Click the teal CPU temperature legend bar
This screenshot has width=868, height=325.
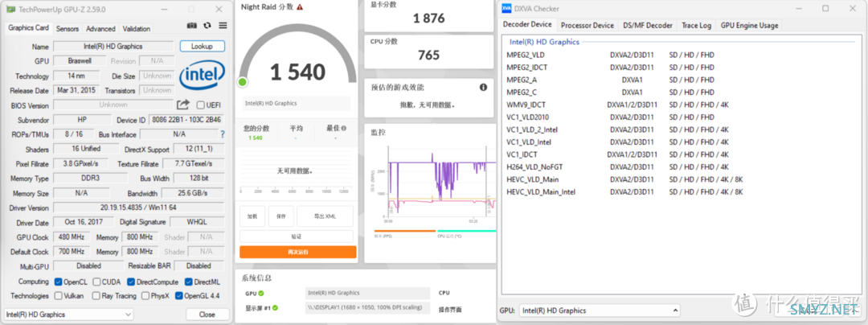466,231
